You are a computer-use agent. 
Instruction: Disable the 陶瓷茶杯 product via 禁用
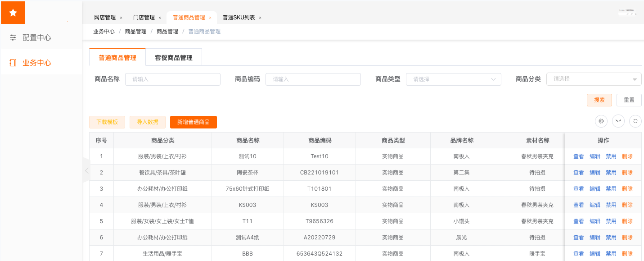(x=611, y=173)
